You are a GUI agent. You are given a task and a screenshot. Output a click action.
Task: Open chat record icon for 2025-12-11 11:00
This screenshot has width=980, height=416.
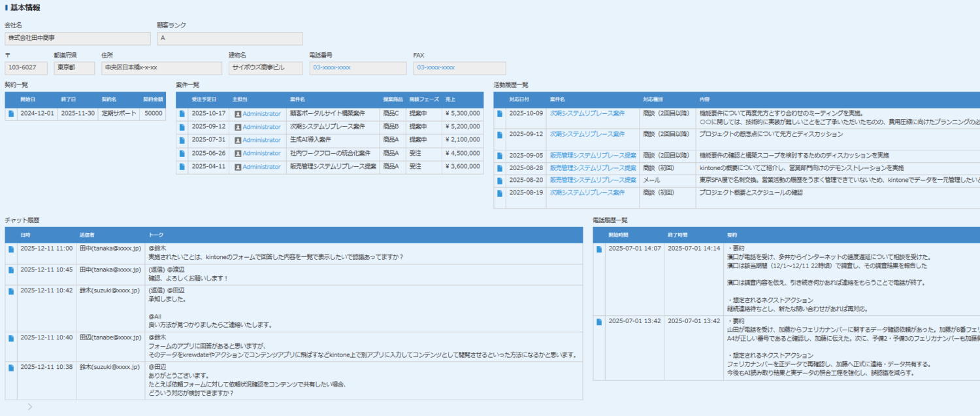[11, 249]
